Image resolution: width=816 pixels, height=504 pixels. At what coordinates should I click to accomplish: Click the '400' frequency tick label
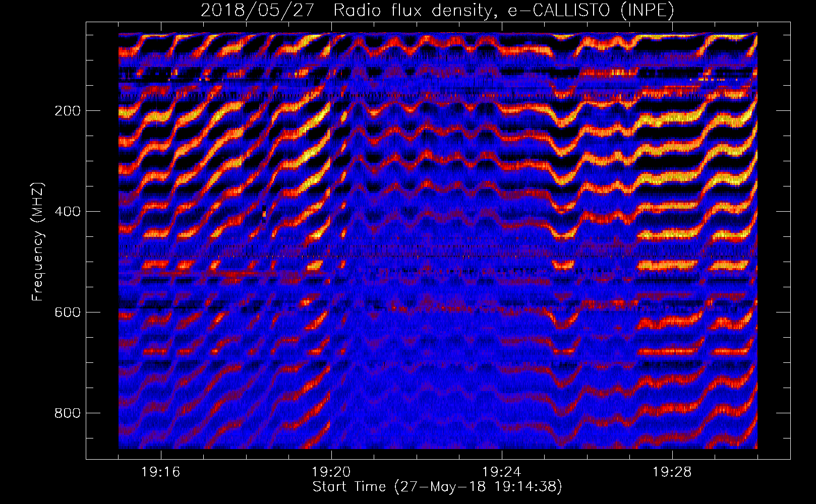[x=68, y=212]
